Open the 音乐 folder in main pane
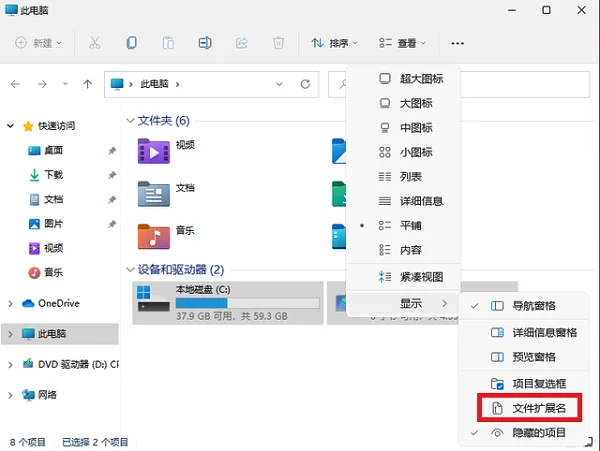 (172, 233)
